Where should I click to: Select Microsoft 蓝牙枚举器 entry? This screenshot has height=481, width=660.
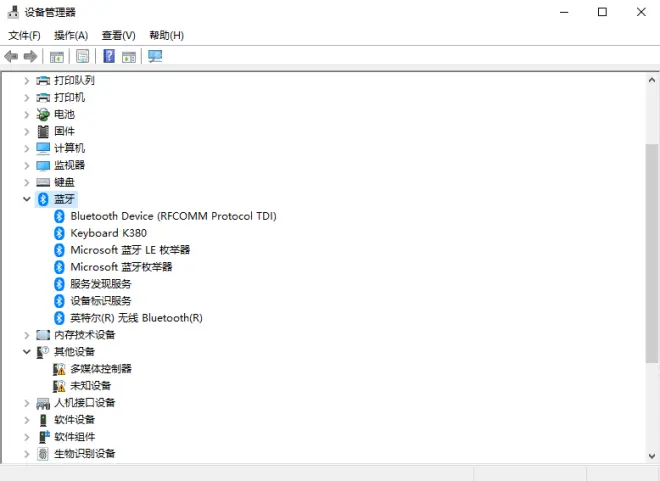(121, 267)
